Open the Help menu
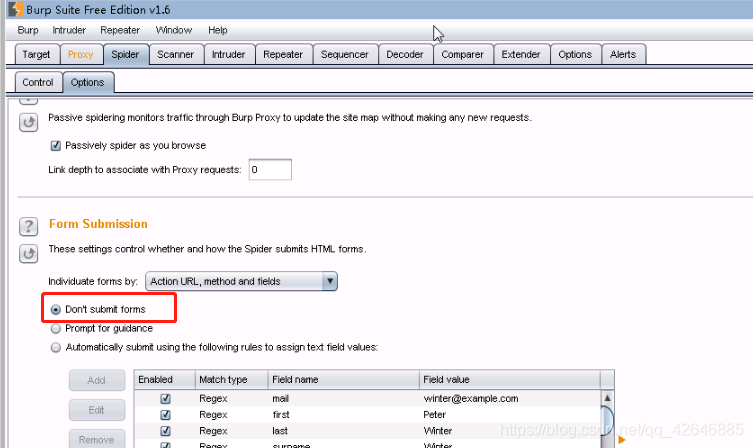This screenshot has height=448, width=753. tap(218, 31)
